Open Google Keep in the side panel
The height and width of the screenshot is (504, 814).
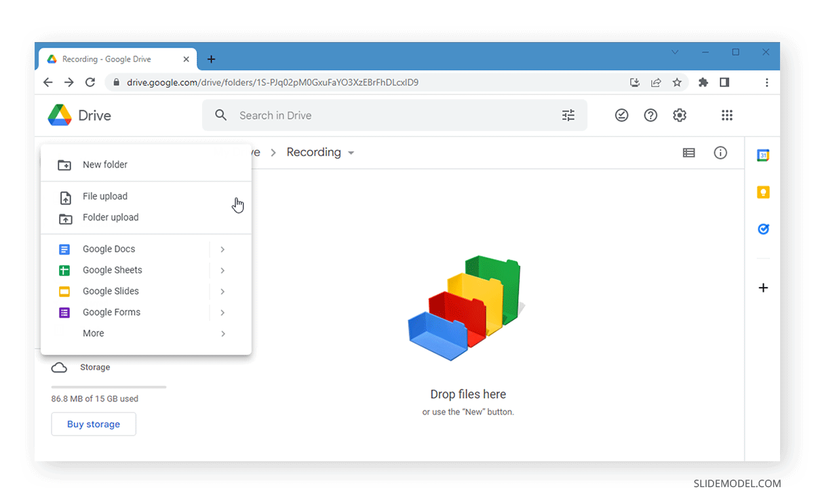763,192
